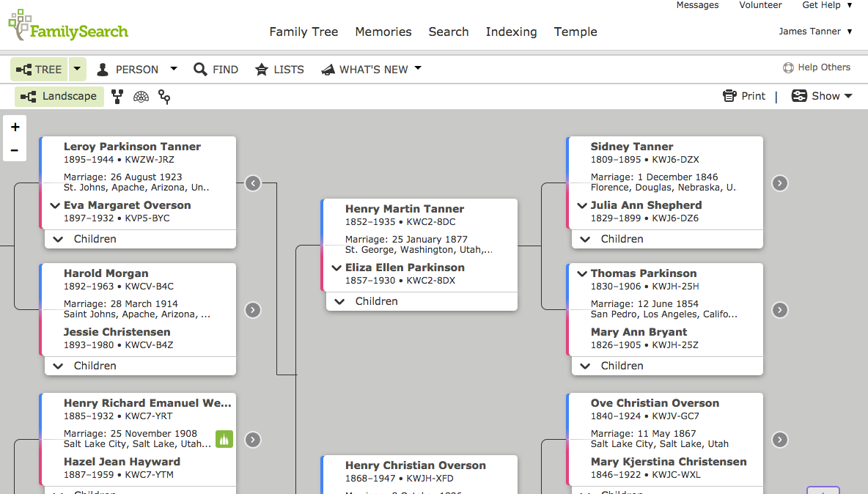Open the Fan Chart view icon

coord(141,96)
